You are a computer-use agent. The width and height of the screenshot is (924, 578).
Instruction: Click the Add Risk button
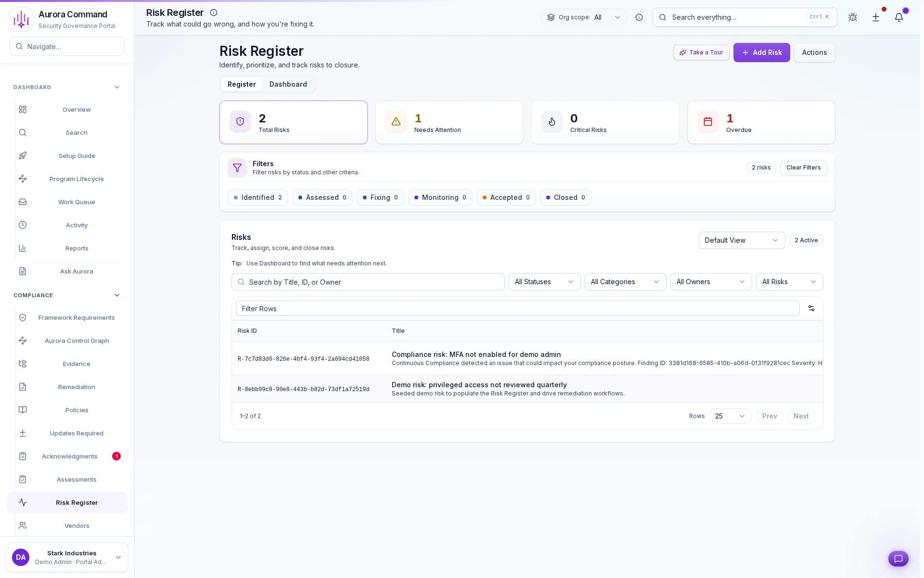tap(761, 53)
